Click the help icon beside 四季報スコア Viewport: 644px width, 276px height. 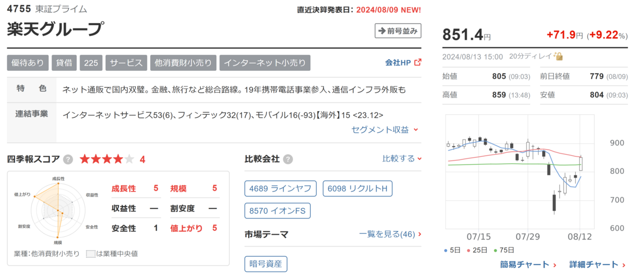68,159
